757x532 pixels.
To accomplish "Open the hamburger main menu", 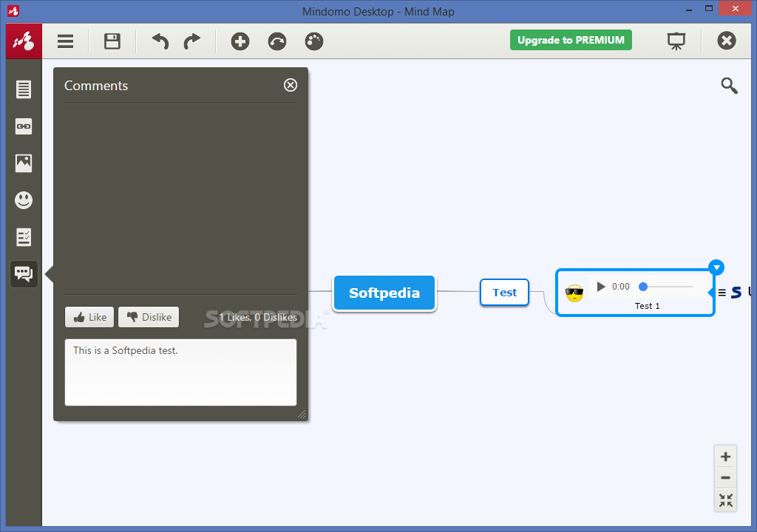I will pyautogui.click(x=65, y=41).
